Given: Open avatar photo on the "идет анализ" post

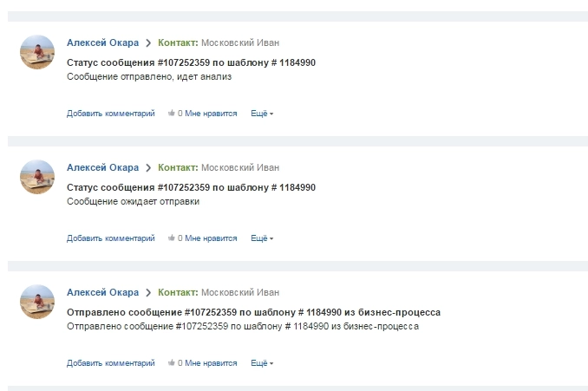Looking at the screenshot, I should click(37, 52).
